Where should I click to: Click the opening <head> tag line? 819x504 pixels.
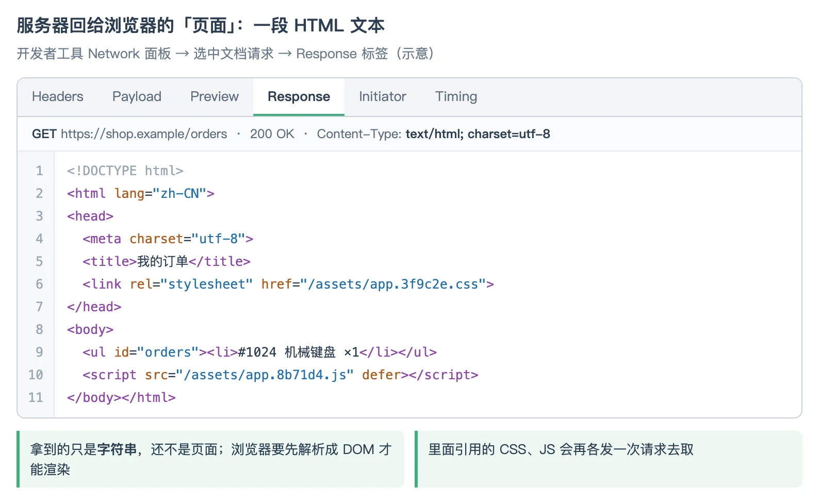click(90, 216)
